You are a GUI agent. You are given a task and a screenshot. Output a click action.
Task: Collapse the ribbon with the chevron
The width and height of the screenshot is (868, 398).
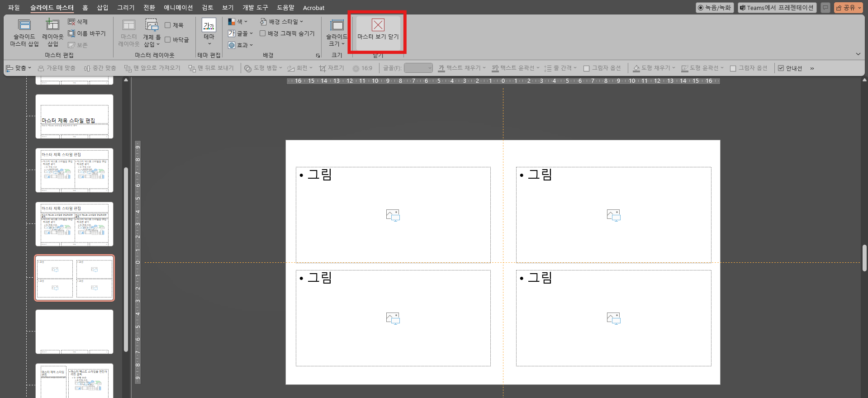[858, 54]
